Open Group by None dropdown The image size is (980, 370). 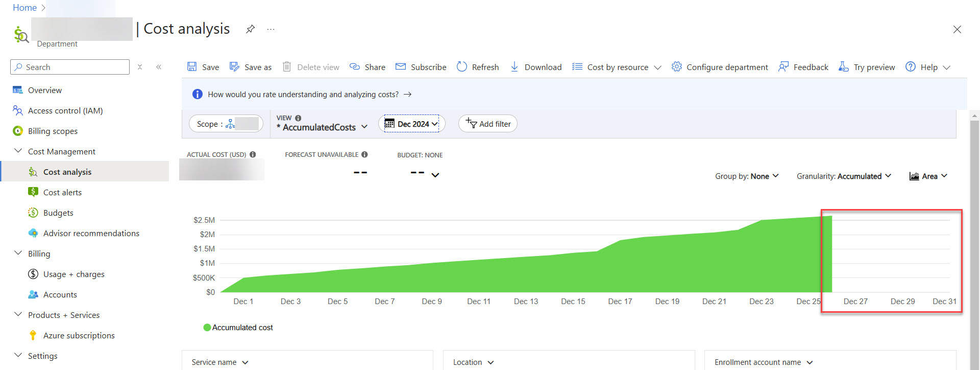click(x=747, y=176)
